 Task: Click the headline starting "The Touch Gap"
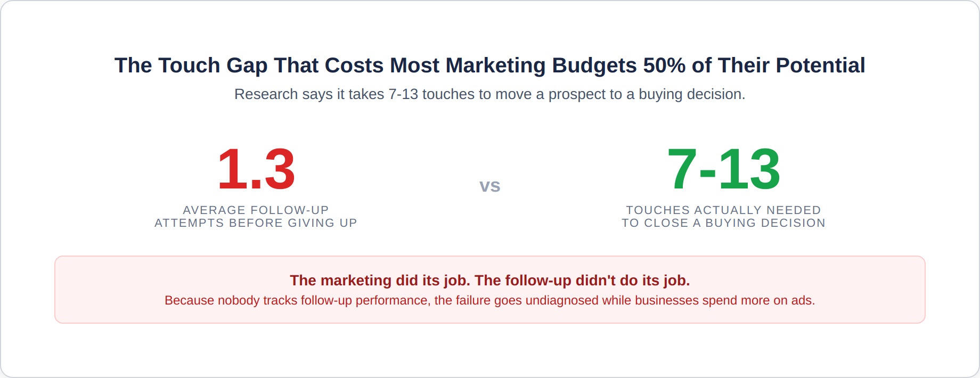pyautogui.click(x=489, y=65)
